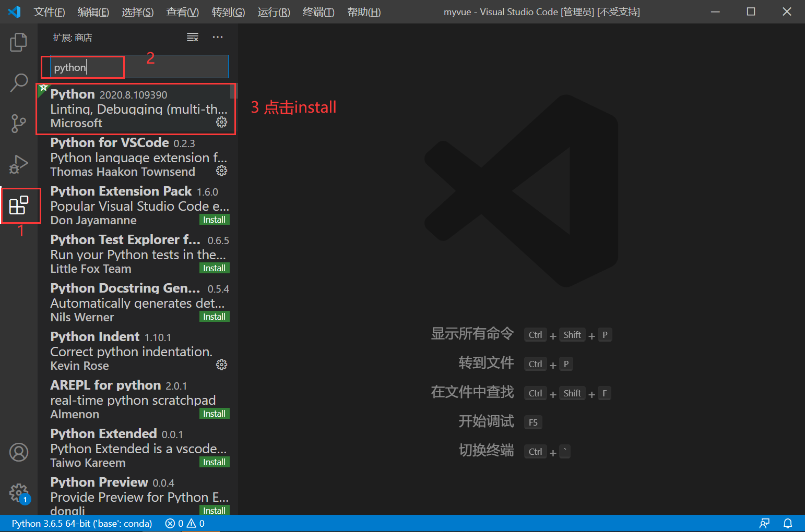Viewport: 805px width, 532px height.
Task: Install Python Test Explorer extension
Action: pos(215,268)
